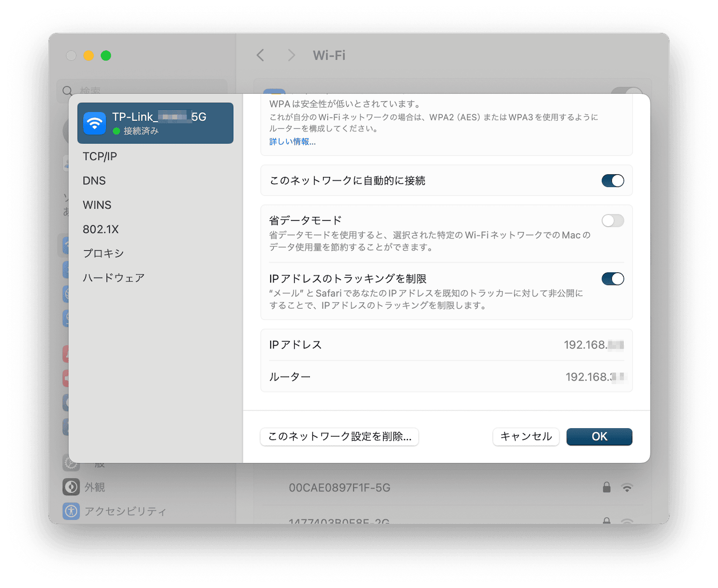Image resolution: width=718 pixels, height=588 pixels.
Task: Open 外観 in the System Settings sidebar
Action: point(94,487)
